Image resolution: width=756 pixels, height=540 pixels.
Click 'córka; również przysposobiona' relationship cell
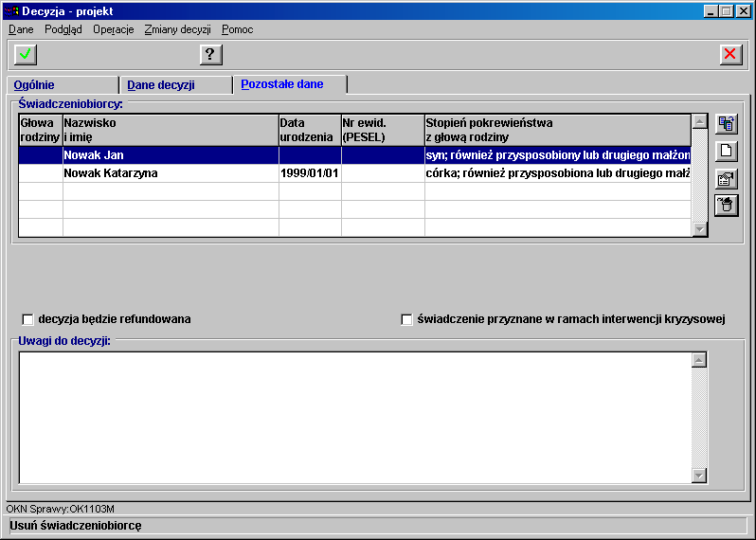point(558,173)
